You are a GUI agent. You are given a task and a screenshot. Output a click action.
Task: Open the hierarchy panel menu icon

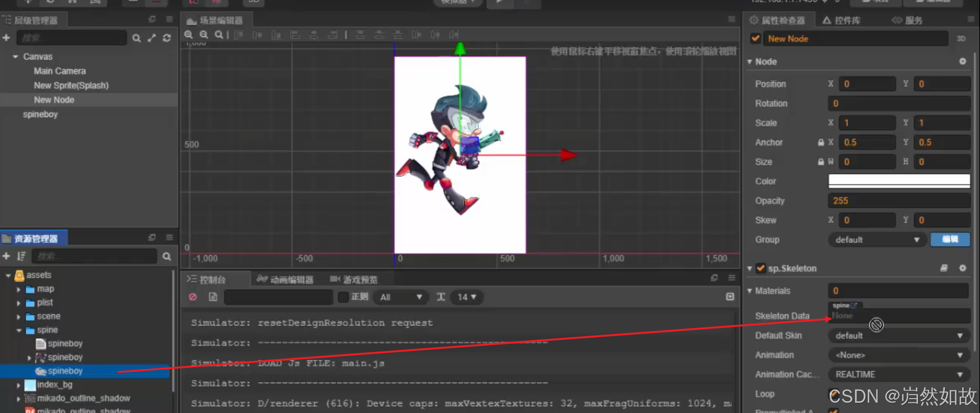[169, 19]
